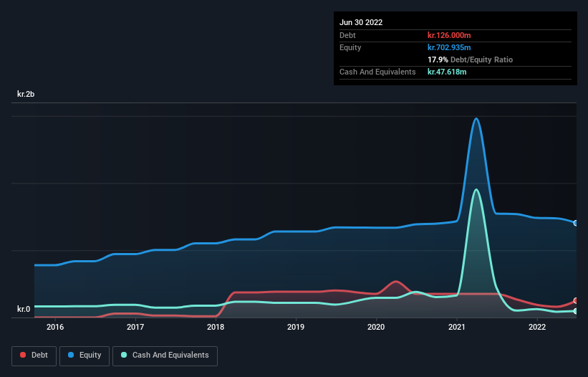This screenshot has width=588, height=377.
Task: Click the 2019 x-axis label
Action: coord(296,327)
